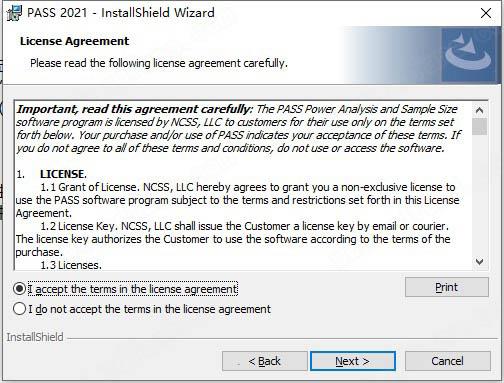Click the "License Agreement" heading
The width and height of the screenshot is (504, 383).
point(74,41)
